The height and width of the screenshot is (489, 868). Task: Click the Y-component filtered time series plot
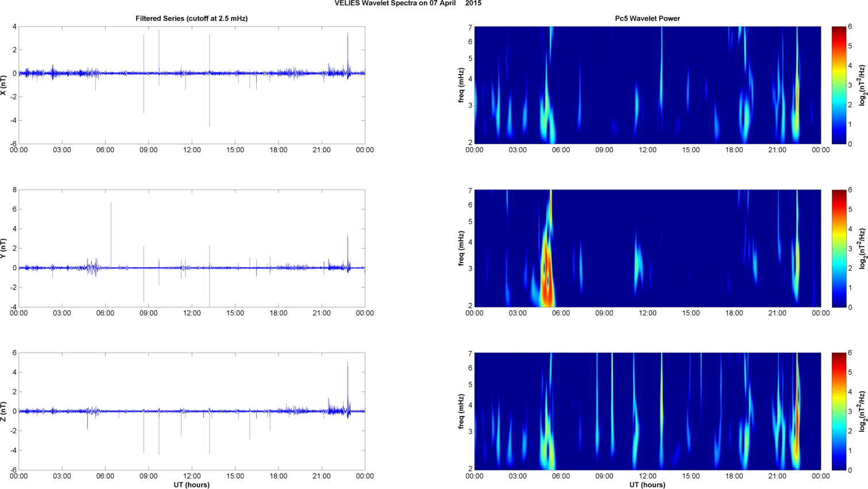point(192,248)
